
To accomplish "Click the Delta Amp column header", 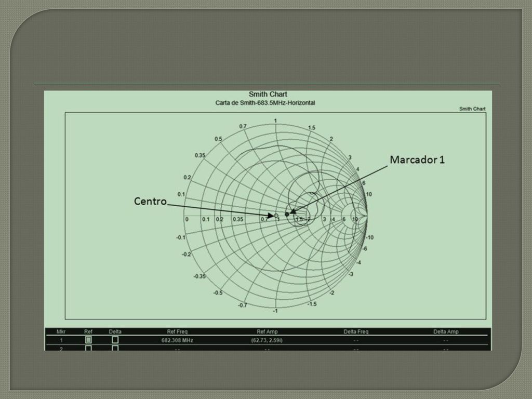I will (x=446, y=331).
